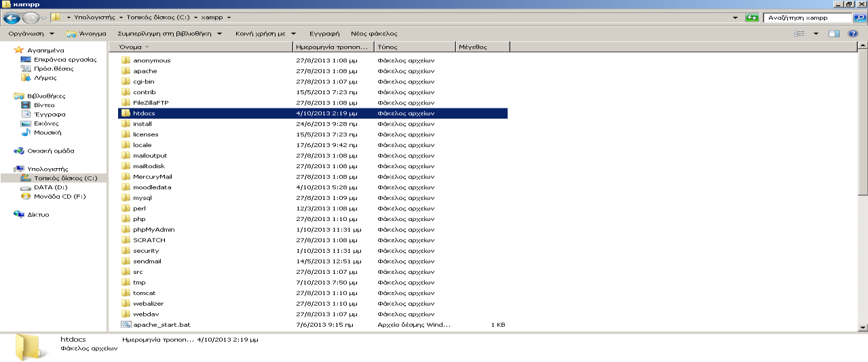Select Βίντεο library in navigation pane
The width and height of the screenshot is (868, 362).
(45, 105)
